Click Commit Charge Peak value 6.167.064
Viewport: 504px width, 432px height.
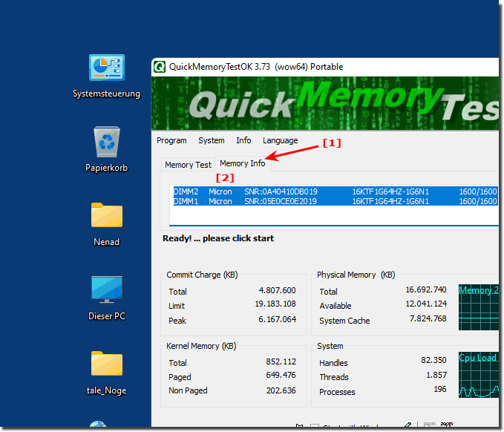(277, 319)
